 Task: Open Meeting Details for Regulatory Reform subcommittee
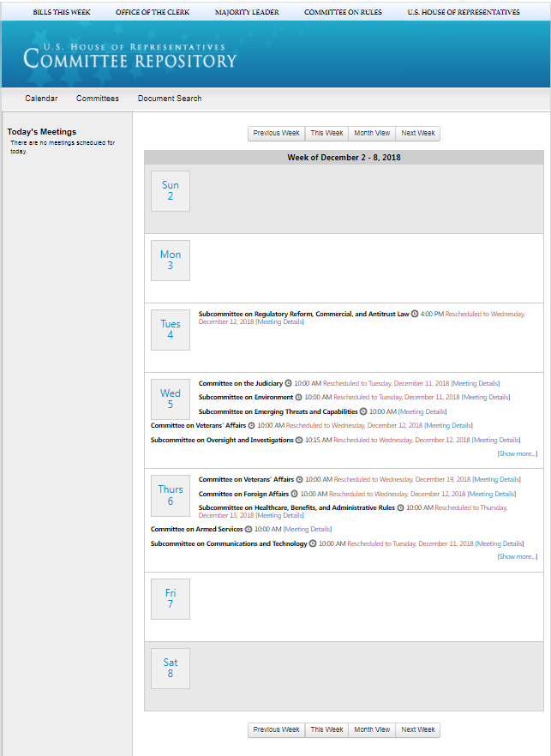click(279, 321)
